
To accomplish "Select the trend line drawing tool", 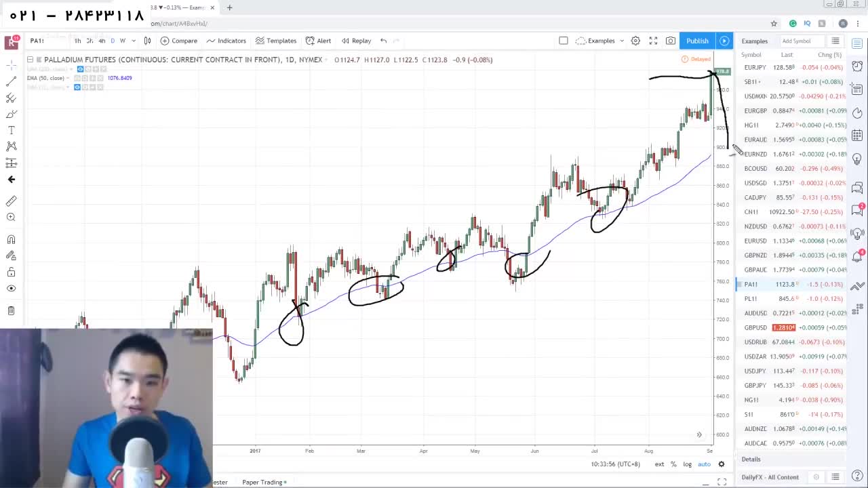I will tap(12, 81).
